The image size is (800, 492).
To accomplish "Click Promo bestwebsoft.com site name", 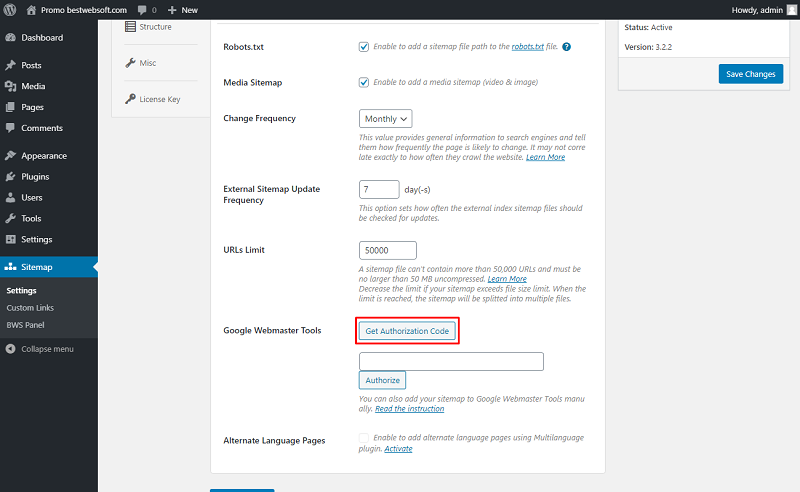I will tap(84, 10).
